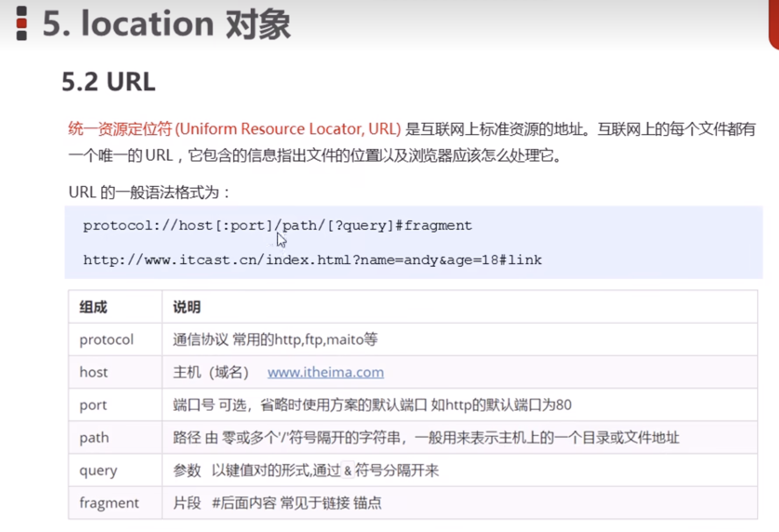Select the 'host' table row label
Image resolution: width=779 pixels, height=532 pixels.
point(94,372)
